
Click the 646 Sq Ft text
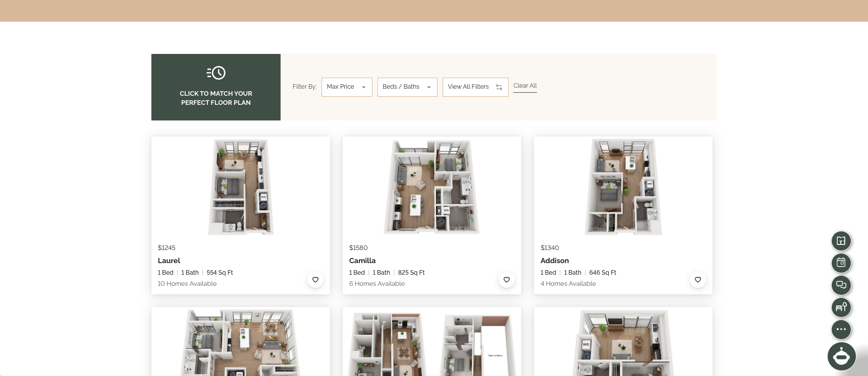pyautogui.click(x=603, y=273)
